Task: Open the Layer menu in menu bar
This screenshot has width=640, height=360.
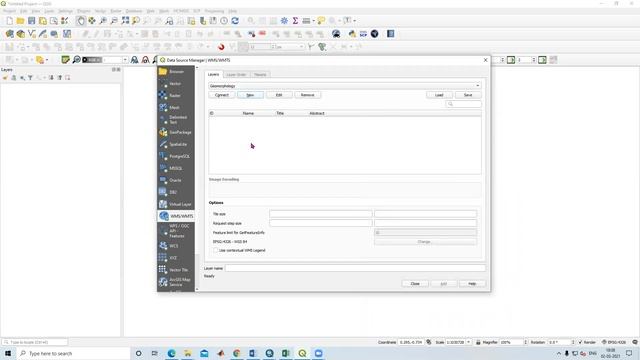Action: (x=49, y=11)
